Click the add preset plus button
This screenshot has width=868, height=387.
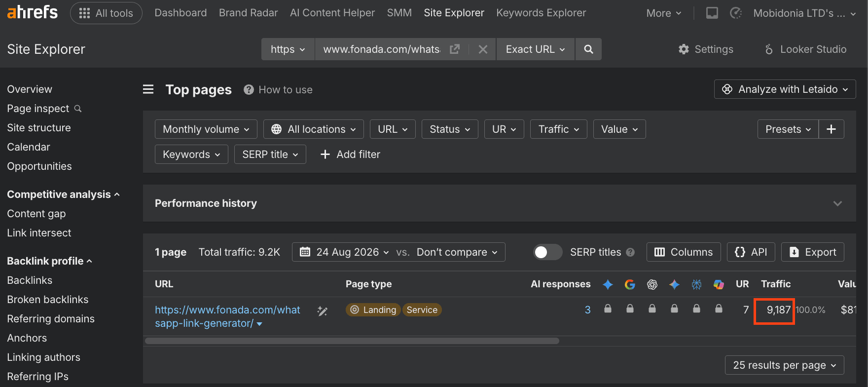tap(832, 129)
